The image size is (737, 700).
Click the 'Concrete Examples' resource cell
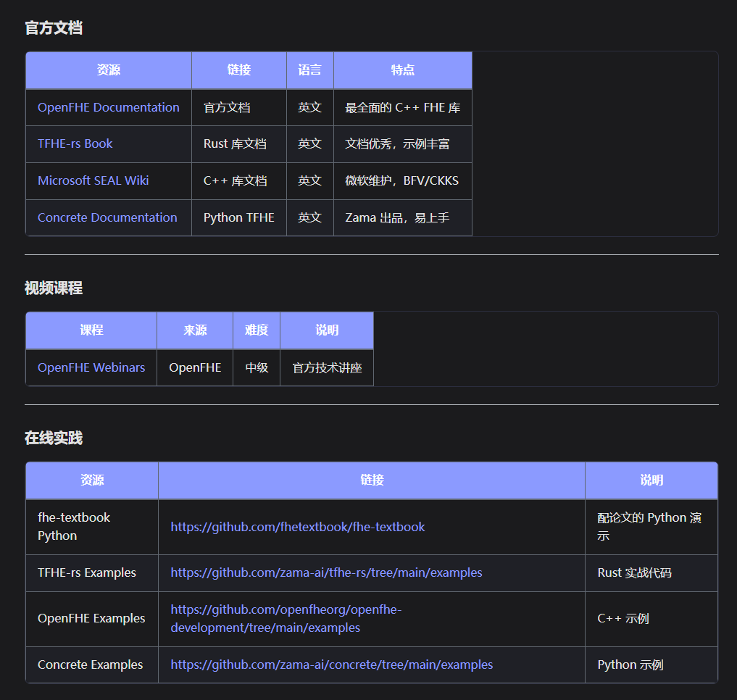coord(91,664)
